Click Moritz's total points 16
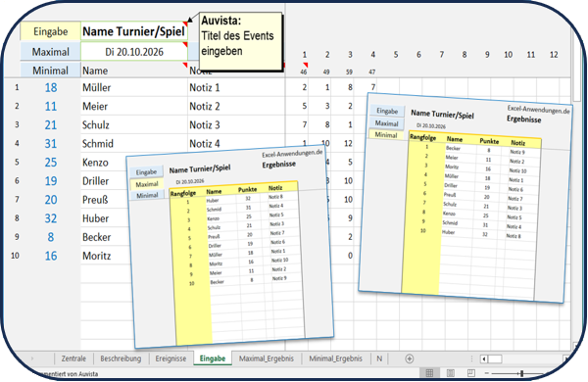The height and width of the screenshot is (382, 588). click(51, 256)
